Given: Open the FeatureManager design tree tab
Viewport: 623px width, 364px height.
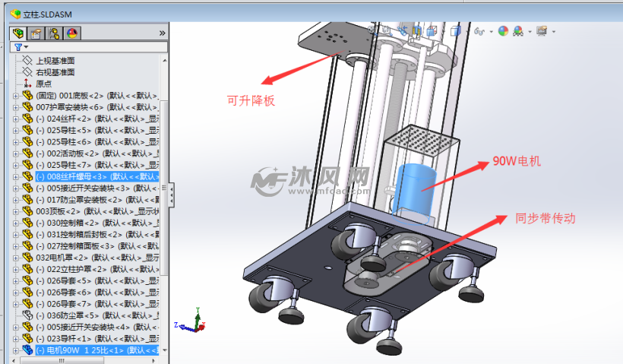Looking at the screenshot, I should (x=17, y=33).
